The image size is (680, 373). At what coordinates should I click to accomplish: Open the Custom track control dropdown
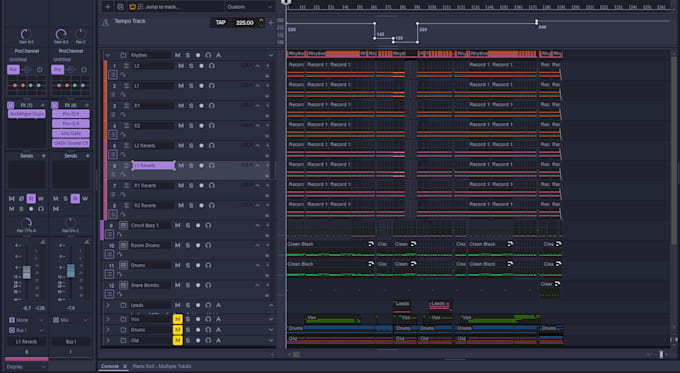tap(250, 7)
